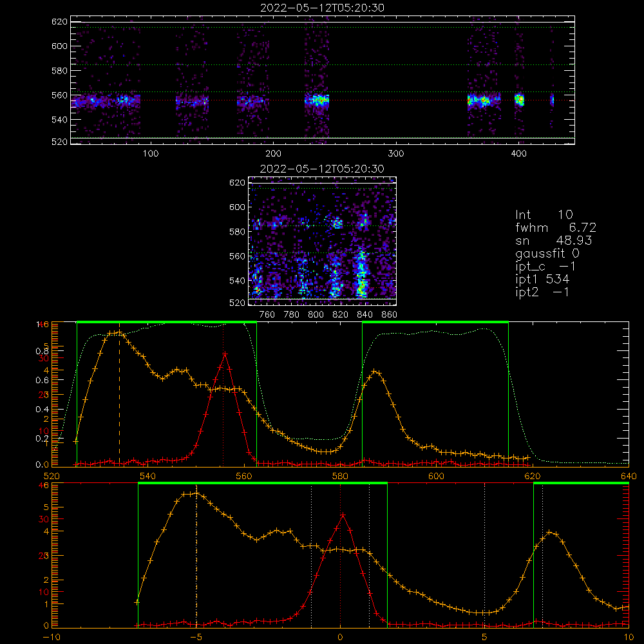Click the "sn 48.93" value
Image resolution: width=644 pixels, height=644 pixels.
point(553,240)
